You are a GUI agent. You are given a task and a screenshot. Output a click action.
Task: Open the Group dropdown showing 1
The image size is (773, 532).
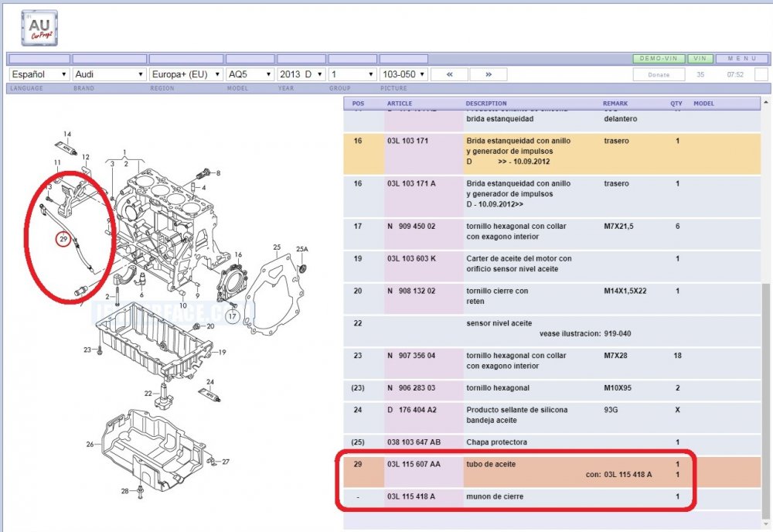(352, 74)
